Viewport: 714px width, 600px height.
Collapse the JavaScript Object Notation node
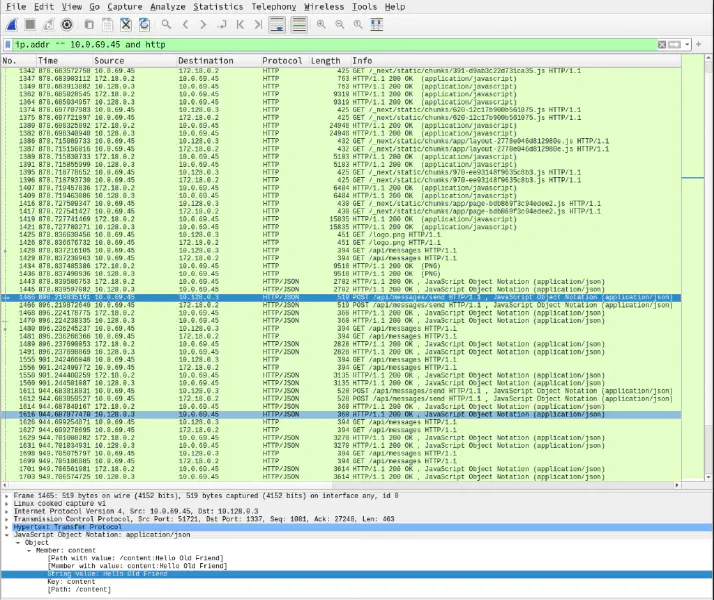click(x=6, y=537)
